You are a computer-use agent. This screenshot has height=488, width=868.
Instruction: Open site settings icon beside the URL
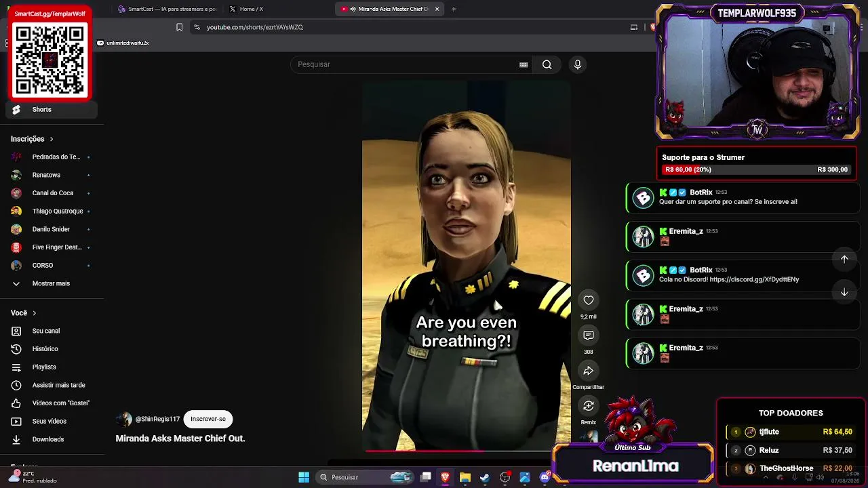[x=197, y=27]
